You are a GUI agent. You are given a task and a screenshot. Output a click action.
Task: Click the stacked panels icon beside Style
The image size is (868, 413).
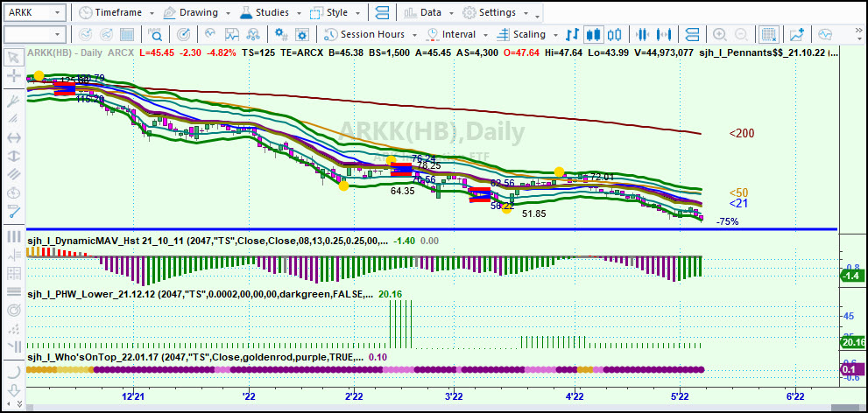[x=382, y=12]
